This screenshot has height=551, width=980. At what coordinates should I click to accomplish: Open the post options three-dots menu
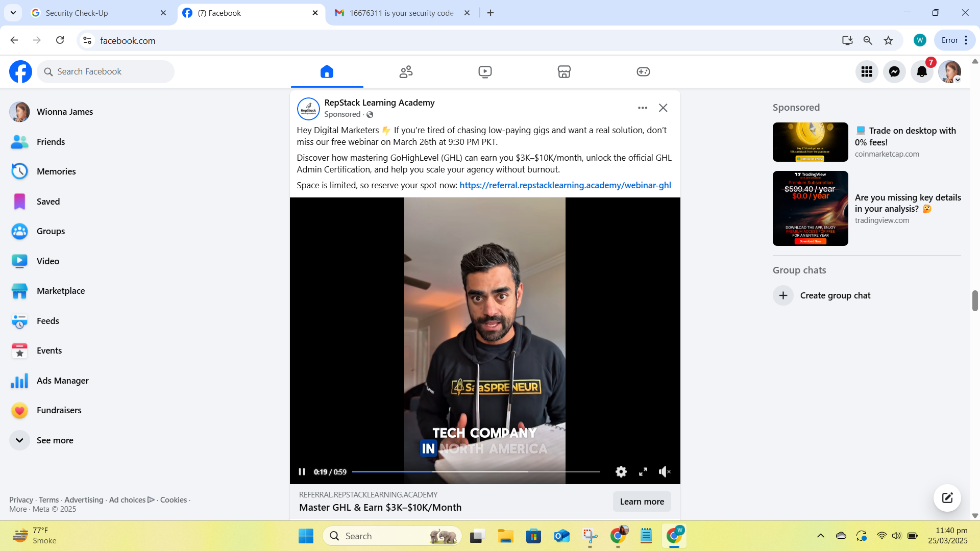pyautogui.click(x=643, y=108)
